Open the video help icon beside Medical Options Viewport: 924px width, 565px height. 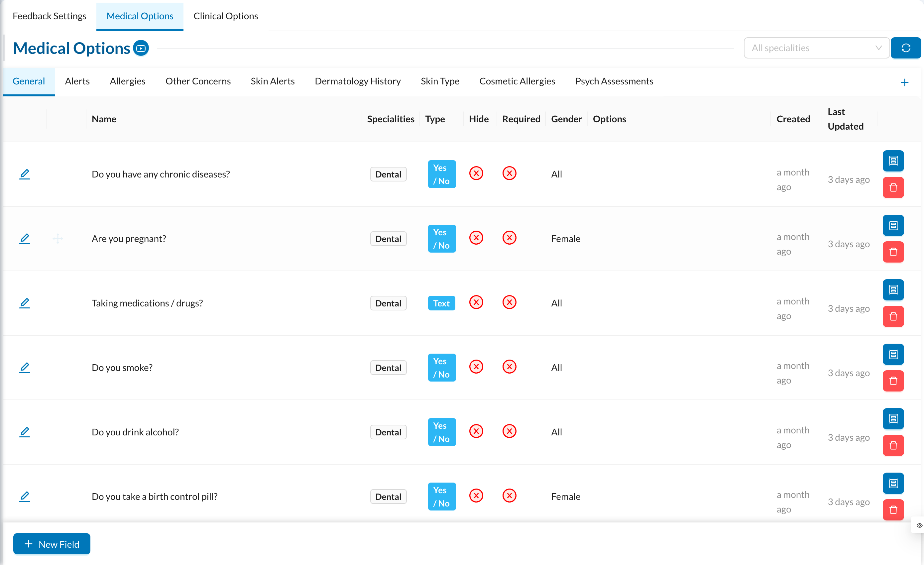point(141,48)
